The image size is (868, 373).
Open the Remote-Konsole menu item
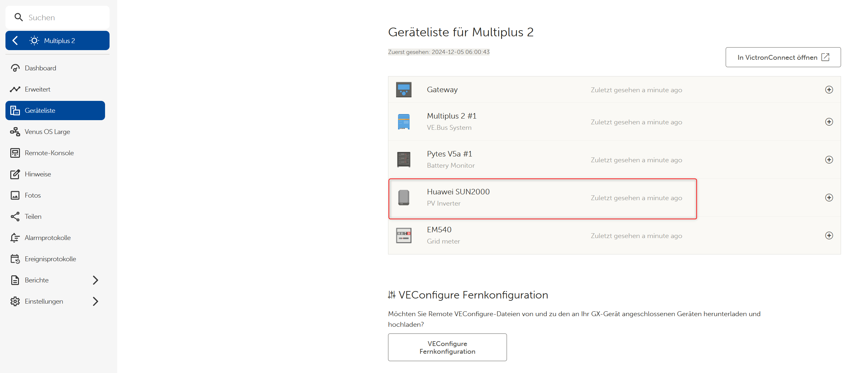tap(49, 153)
